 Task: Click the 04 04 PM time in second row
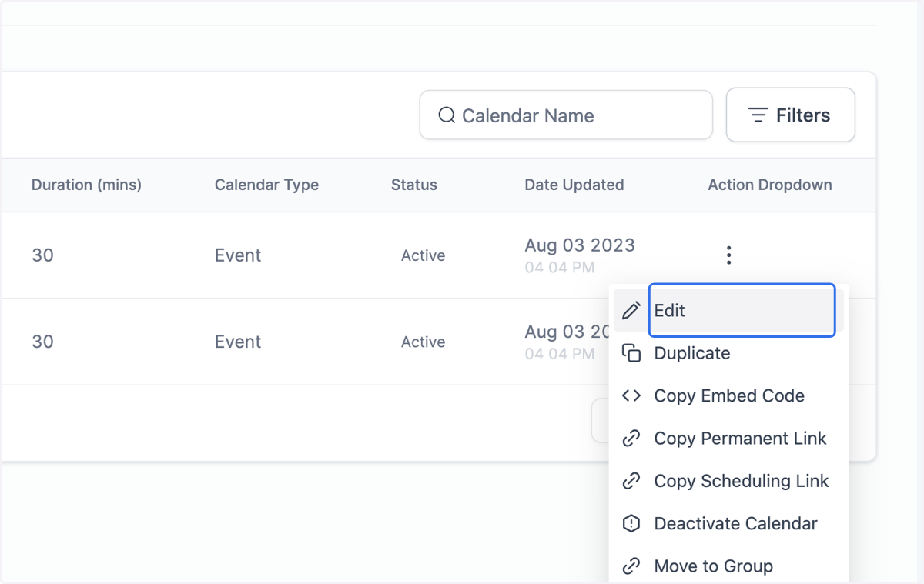pos(560,354)
